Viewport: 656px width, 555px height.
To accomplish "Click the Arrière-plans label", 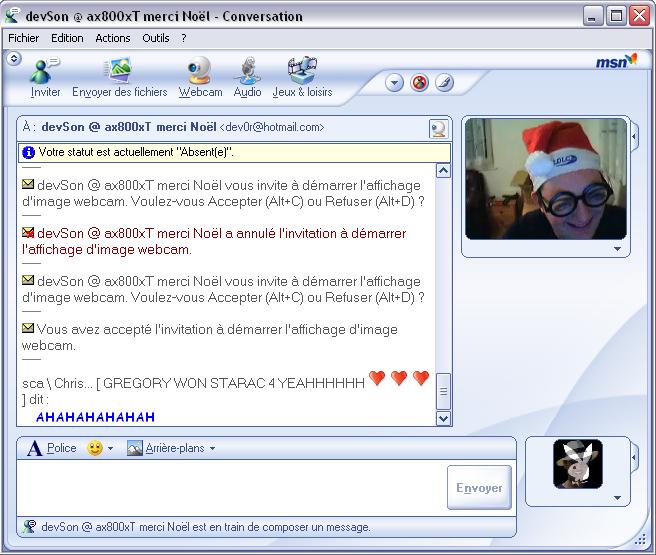I will point(175,448).
